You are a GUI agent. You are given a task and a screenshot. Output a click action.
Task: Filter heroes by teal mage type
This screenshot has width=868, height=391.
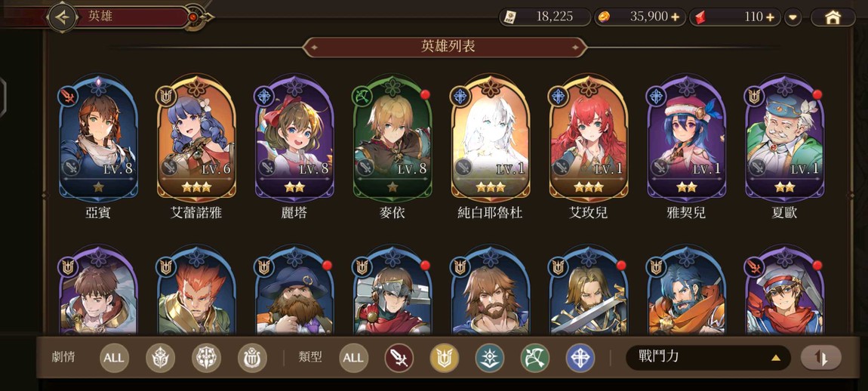489,358
